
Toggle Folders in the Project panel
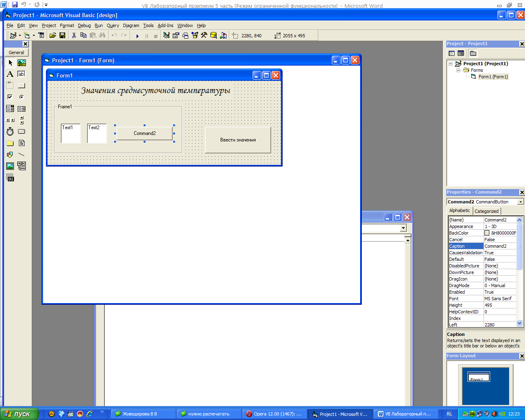(x=473, y=53)
